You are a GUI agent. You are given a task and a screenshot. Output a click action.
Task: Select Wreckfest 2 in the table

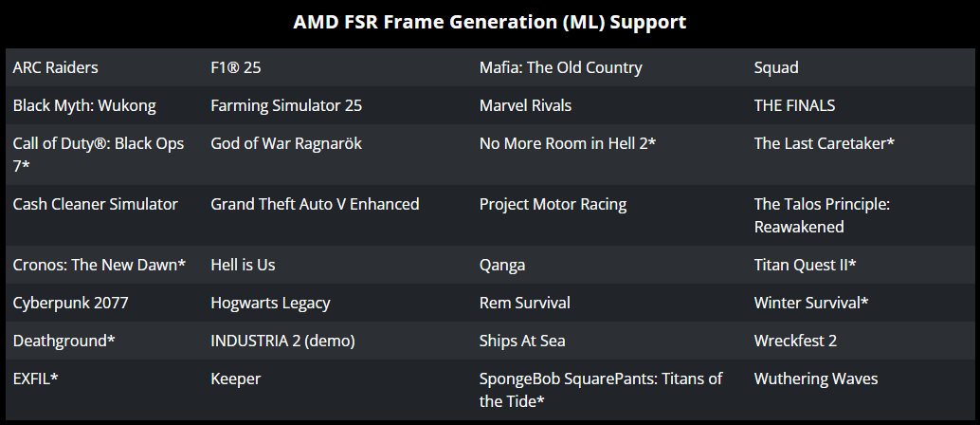click(x=795, y=342)
